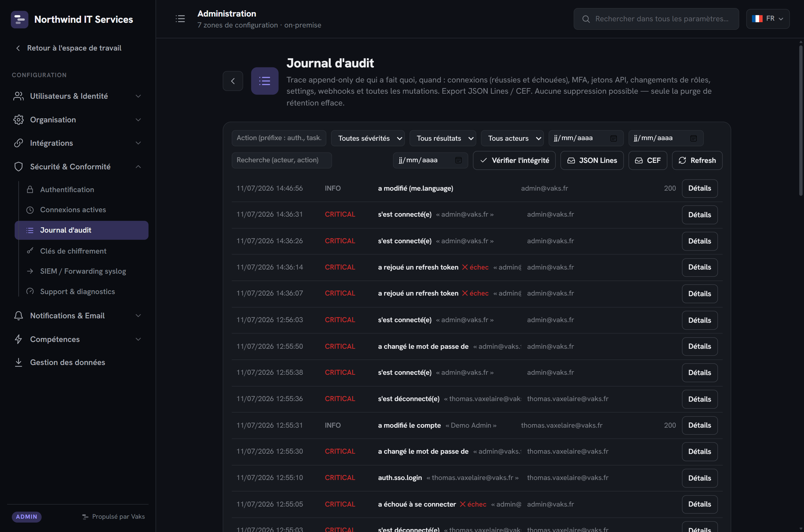Open calendar picker of date field beside Vérifier l'intégrité

tap(458, 160)
